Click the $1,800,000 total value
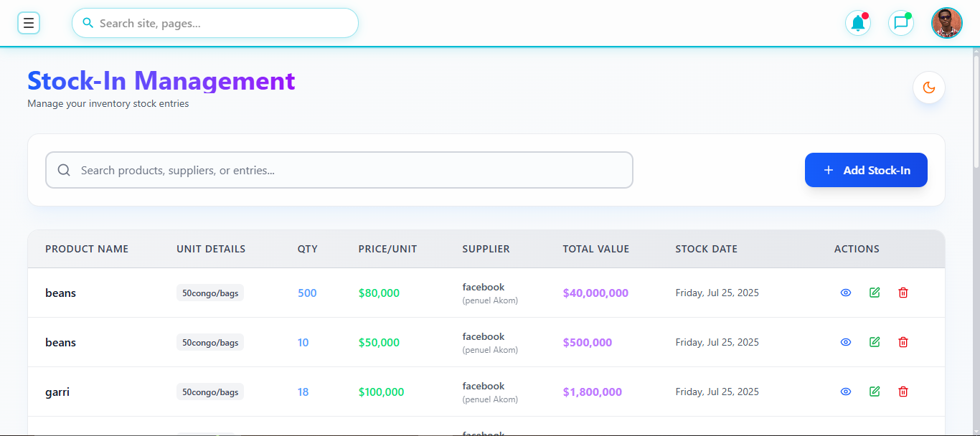Image resolution: width=980 pixels, height=436 pixels. coord(593,392)
